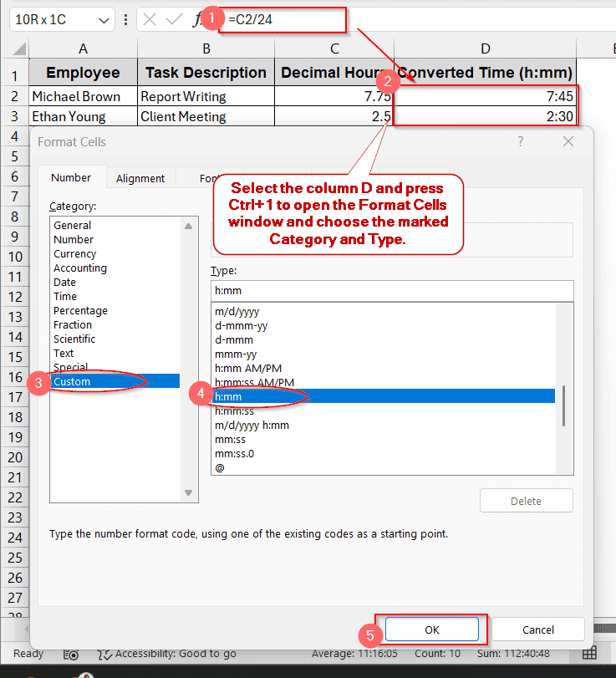Screen dimensions: 616x678
Task: Click the formula bar enter checkmark icon
Action: point(174,19)
